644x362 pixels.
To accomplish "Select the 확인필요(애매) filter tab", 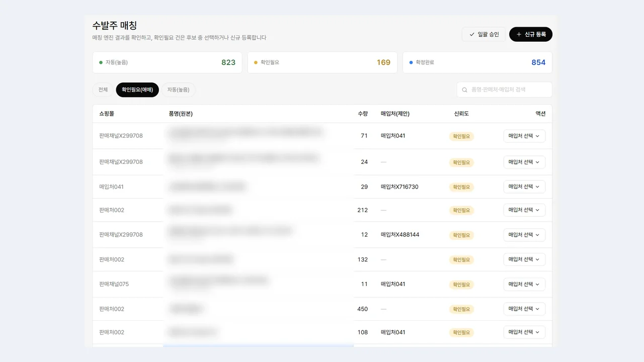I will pos(137,89).
